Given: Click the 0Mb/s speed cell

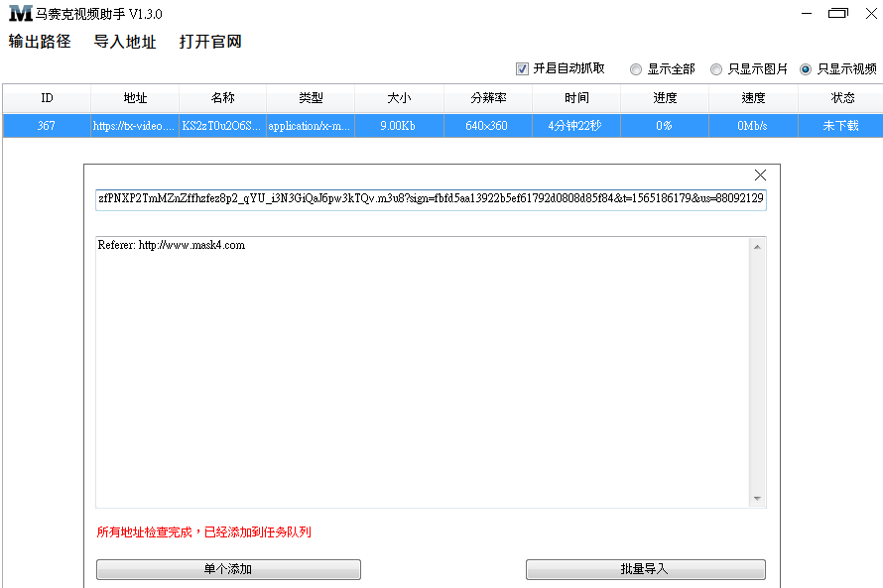Looking at the screenshot, I should 753,126.
